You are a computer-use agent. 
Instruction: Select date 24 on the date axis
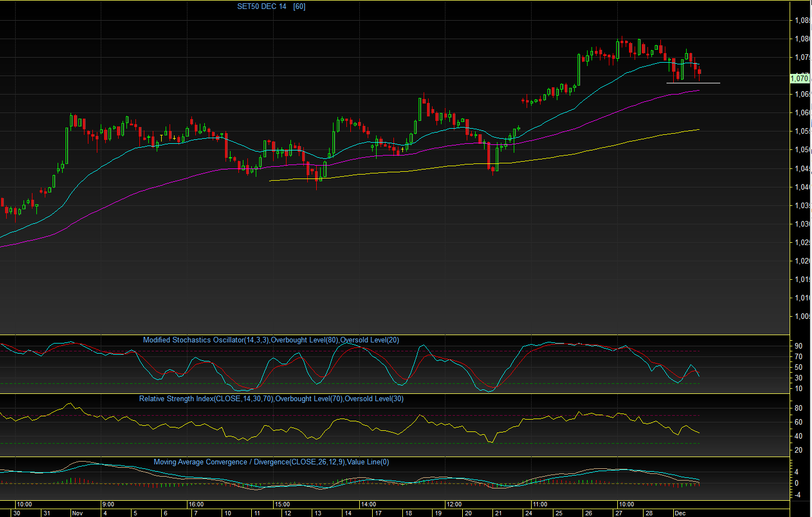[529, 513]
